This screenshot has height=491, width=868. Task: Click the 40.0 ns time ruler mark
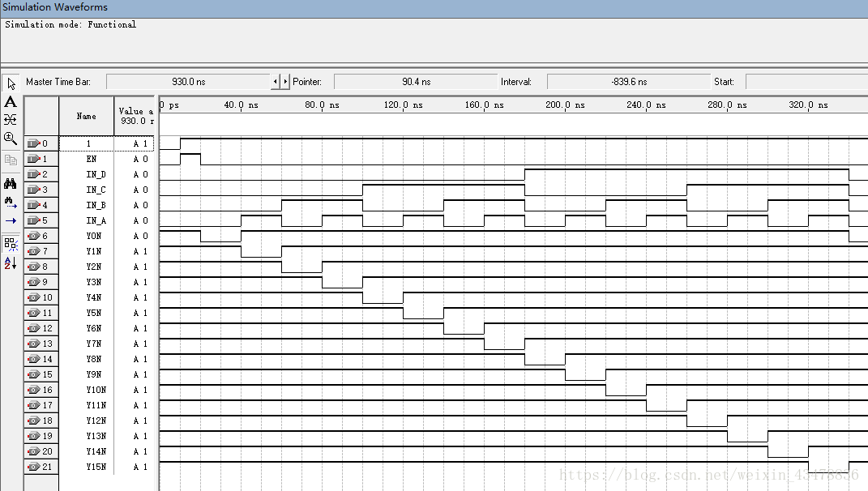pyautogui.click(x=241, y=105)
